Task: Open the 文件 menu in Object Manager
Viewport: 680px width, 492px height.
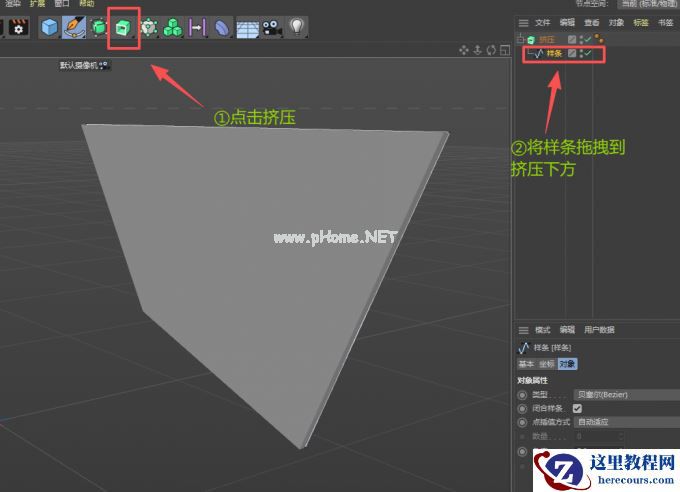Action: click(x=543, y=23)
